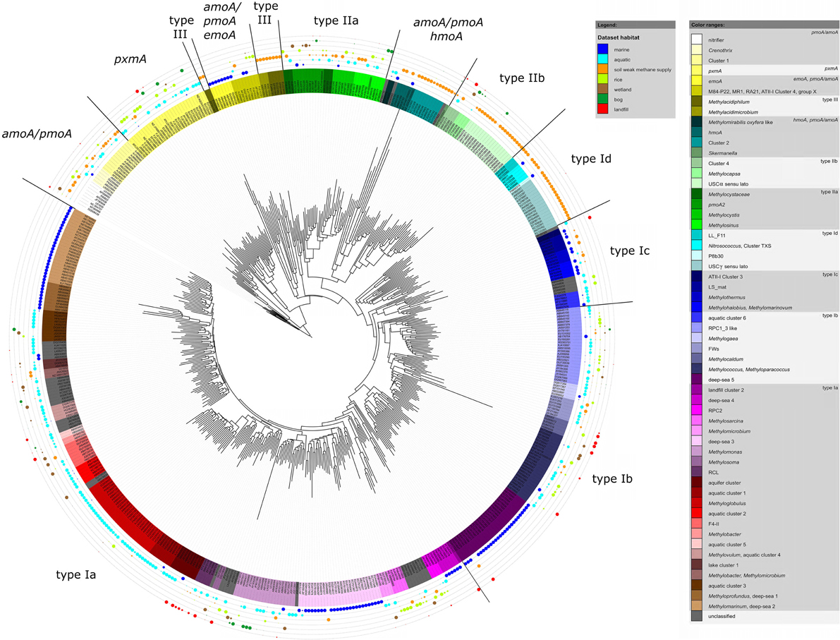Viewport: 840px width, 640px height.
Task: Click the 'Methyloglobulus' legend label
Action: [x=727, y=503]
